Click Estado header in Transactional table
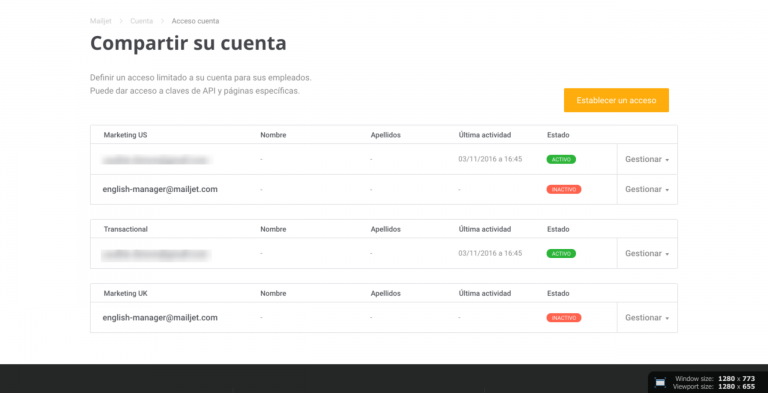The image size is (768, 393). click(x=558, y=229)
